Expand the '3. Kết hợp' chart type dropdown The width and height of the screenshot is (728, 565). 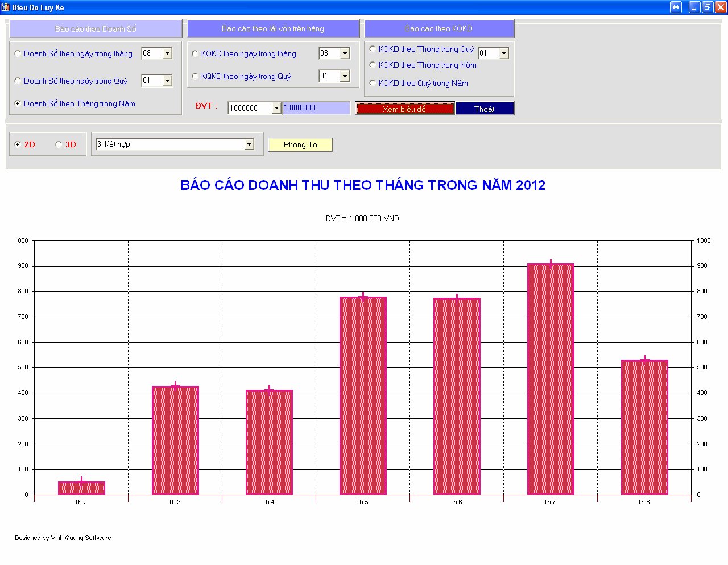[x=249, y=144]
